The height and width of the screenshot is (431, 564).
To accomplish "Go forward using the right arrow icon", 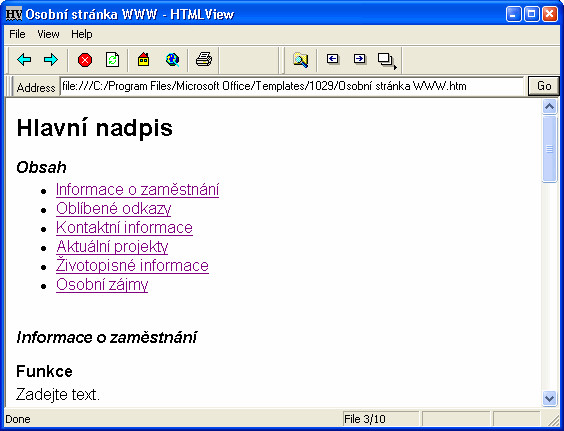I will click(x=51, y=59).
